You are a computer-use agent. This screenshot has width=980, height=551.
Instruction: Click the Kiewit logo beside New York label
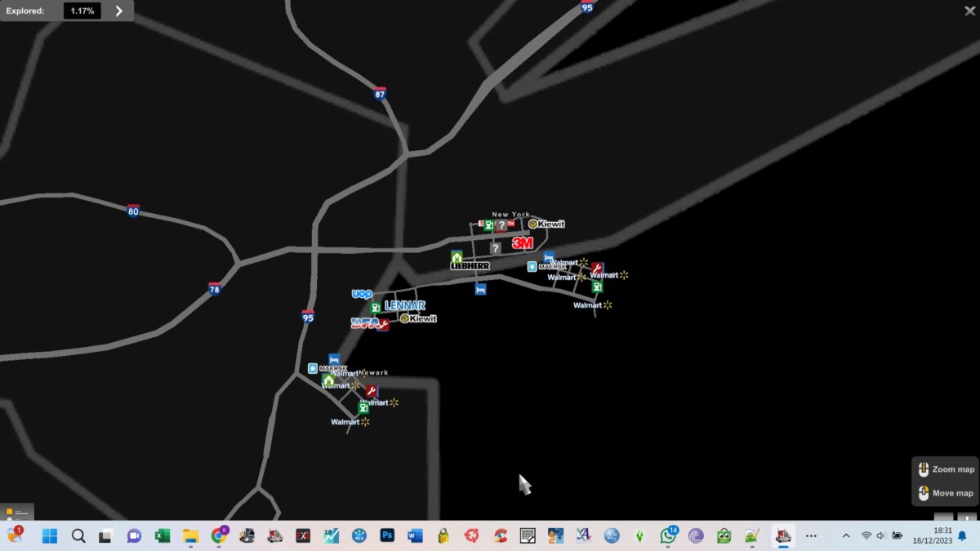point(546,224)
